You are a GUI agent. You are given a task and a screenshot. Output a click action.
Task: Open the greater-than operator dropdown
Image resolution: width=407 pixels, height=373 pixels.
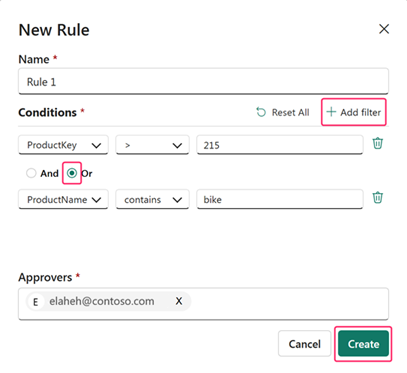pyautogui.click(x=152, y=145)
